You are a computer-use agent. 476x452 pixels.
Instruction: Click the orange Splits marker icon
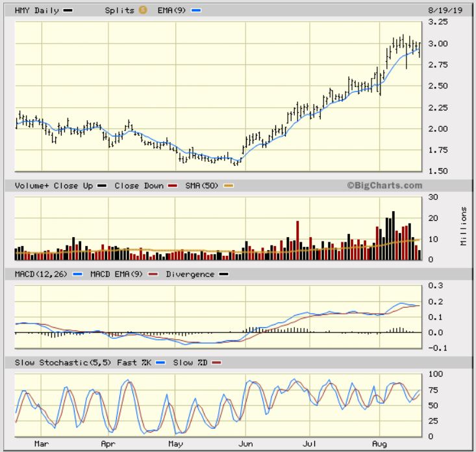(x=142, y=10)
